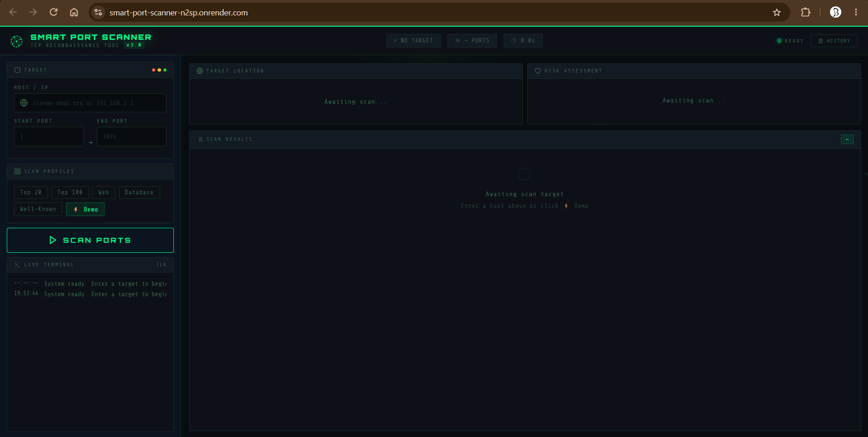Click the magnifier icon in results

pos(525,174)
